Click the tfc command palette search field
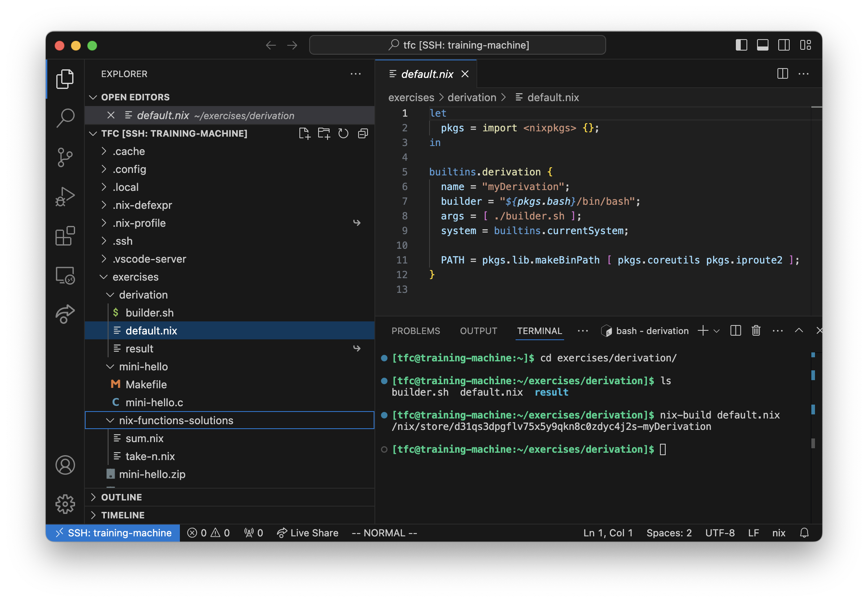868x602 pixels. [457, 45]
